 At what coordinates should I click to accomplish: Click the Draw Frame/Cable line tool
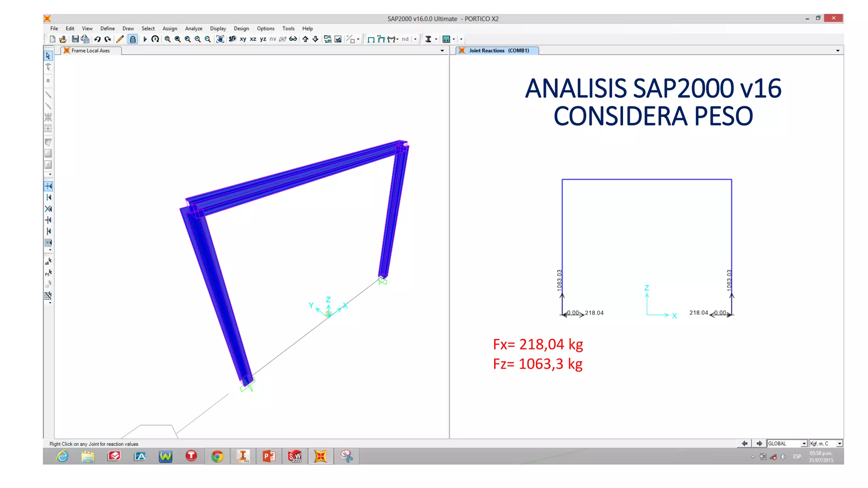tap(48, 94)
